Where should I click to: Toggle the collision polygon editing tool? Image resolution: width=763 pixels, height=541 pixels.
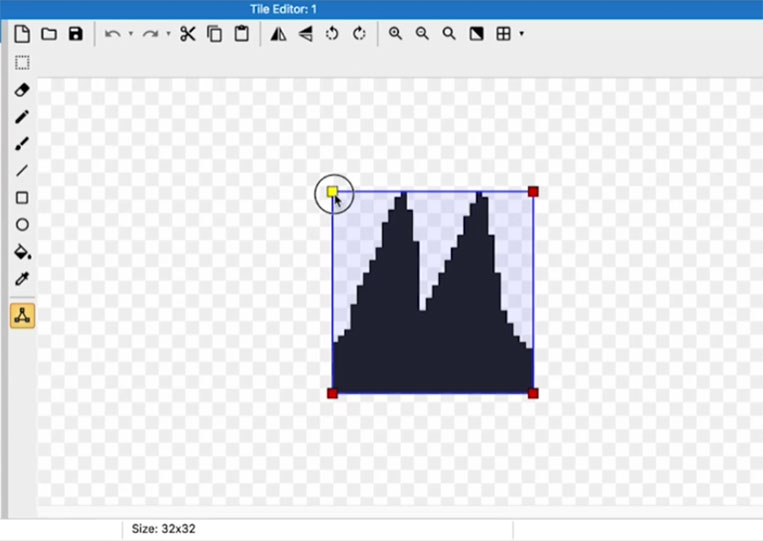tap(22, 316)
